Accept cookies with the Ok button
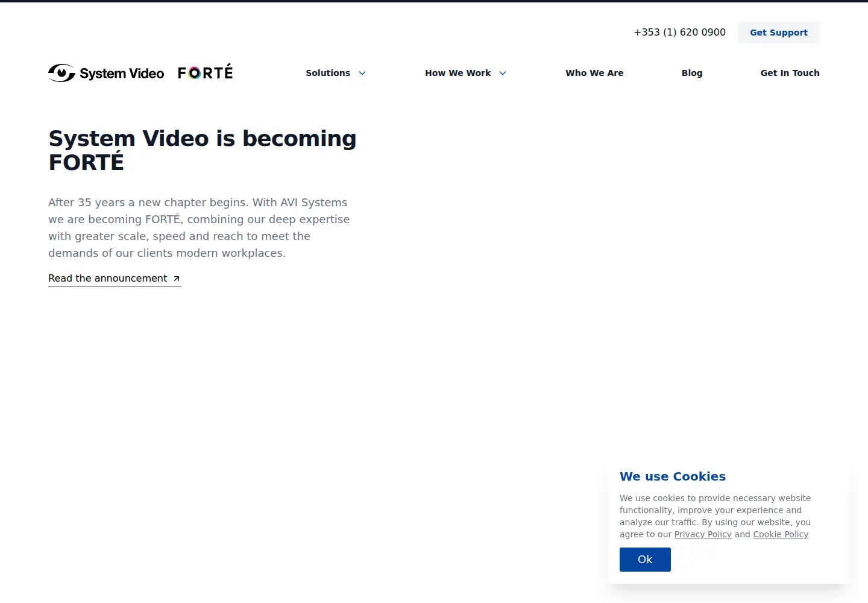 [x=645, y=560]
